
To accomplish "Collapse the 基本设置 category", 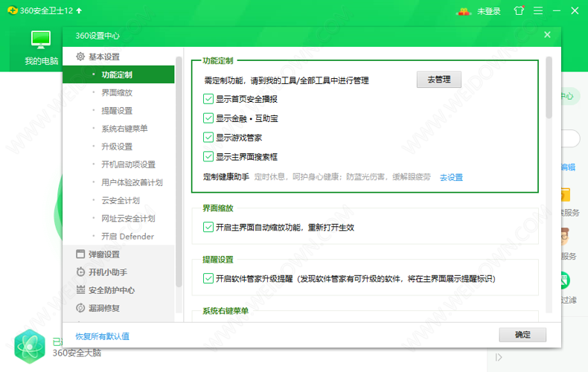I will tap(118, 57).
